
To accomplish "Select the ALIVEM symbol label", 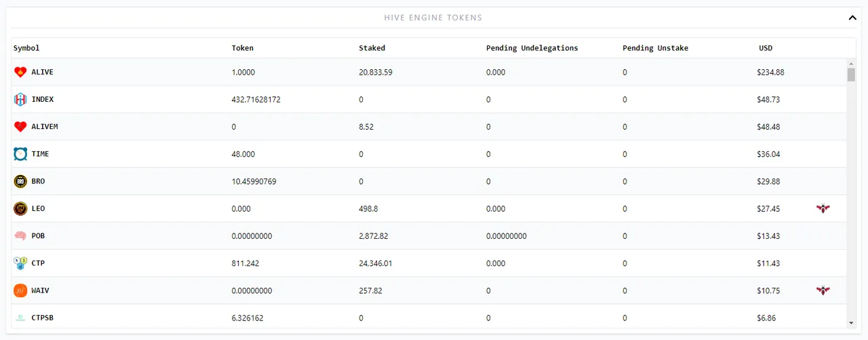I will (45, 127).
